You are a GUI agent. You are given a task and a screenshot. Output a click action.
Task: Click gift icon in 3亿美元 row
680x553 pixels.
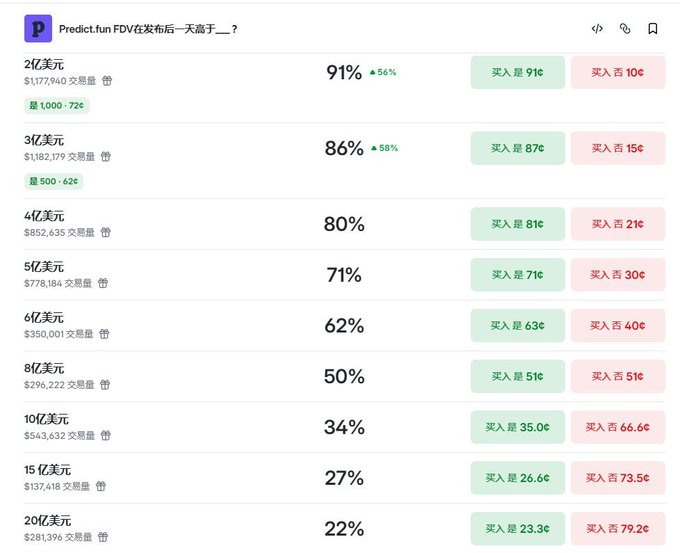[106, 157]
